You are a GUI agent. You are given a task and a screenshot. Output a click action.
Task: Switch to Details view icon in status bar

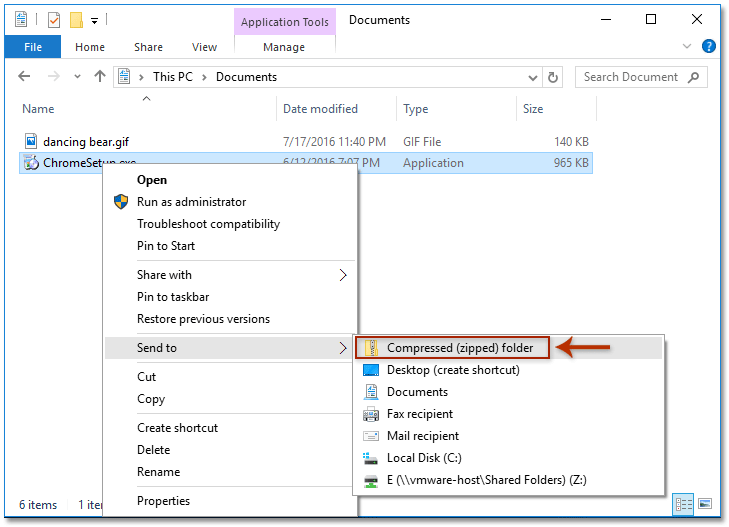click(x=683, y=504)
